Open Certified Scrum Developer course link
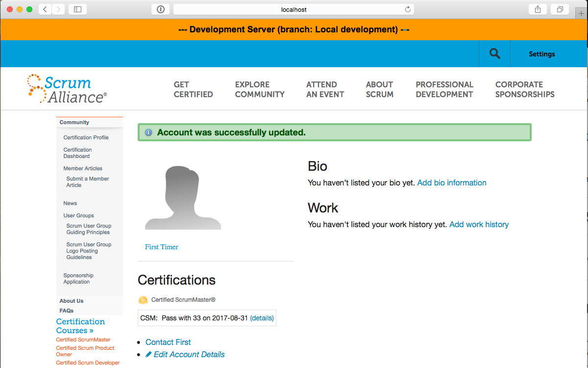 point(88,363)
